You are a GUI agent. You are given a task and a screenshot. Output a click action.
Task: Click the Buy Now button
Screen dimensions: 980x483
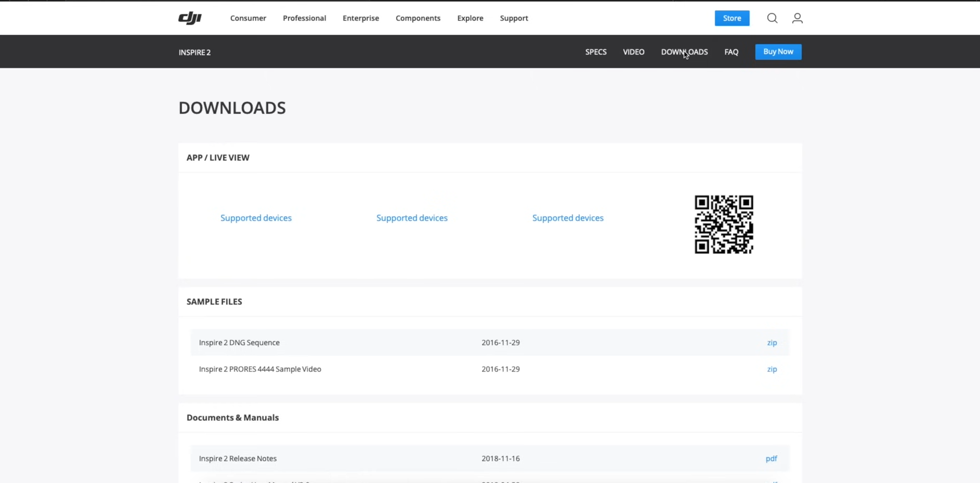tap(778, 51)
